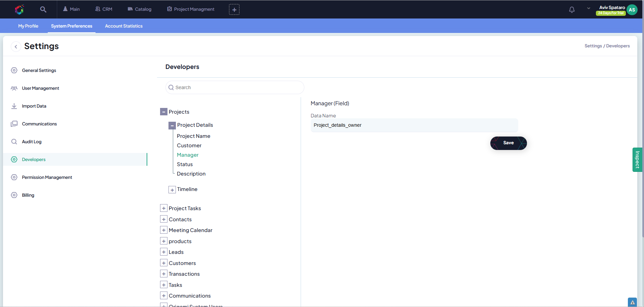Save the Data Name change

click(x=508, y=143)
